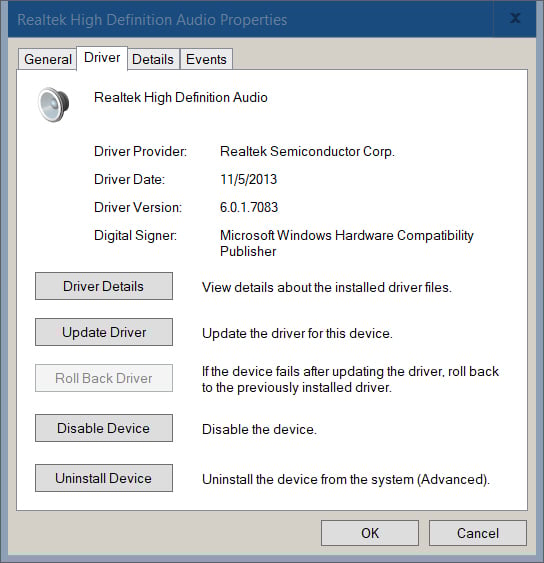The image size is (544, 563).
Task: Click the Digital Signer label
Action: click(135, 236)
